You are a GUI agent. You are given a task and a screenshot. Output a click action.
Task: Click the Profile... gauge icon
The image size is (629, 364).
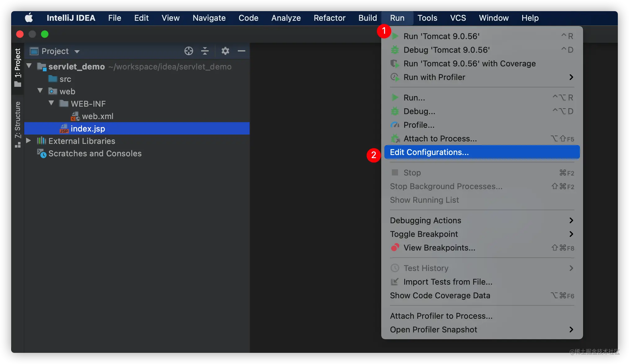point(395,125)
